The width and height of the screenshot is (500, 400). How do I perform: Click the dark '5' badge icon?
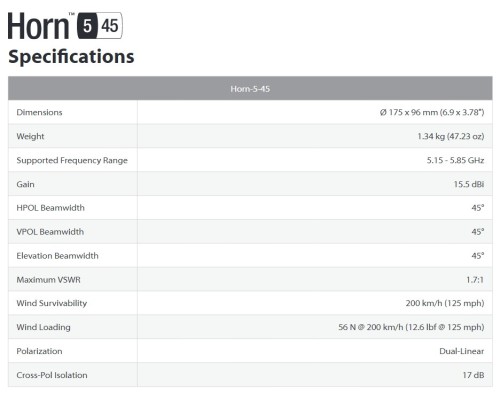tap(87, 26)
